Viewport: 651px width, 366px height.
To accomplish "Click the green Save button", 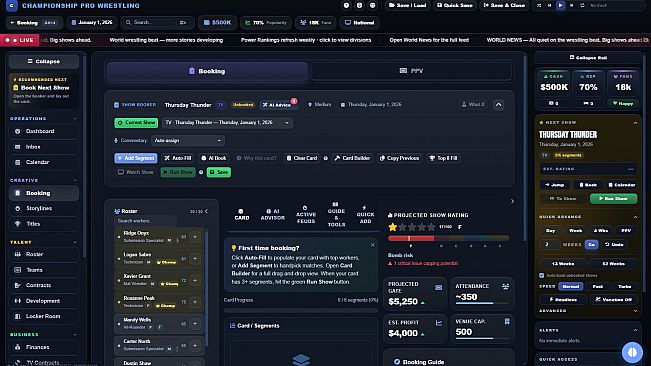I will coord(219,172).
